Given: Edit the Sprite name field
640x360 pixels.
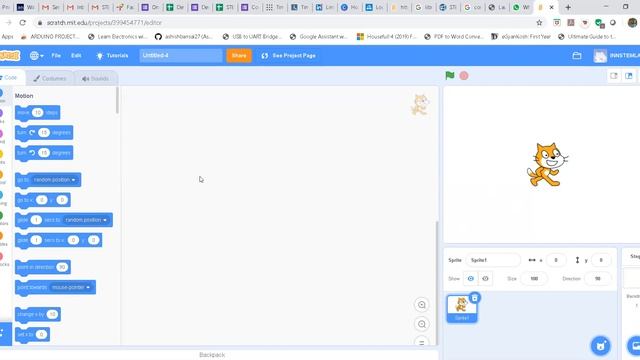Looking at the screenshot, I should (493, 260).
